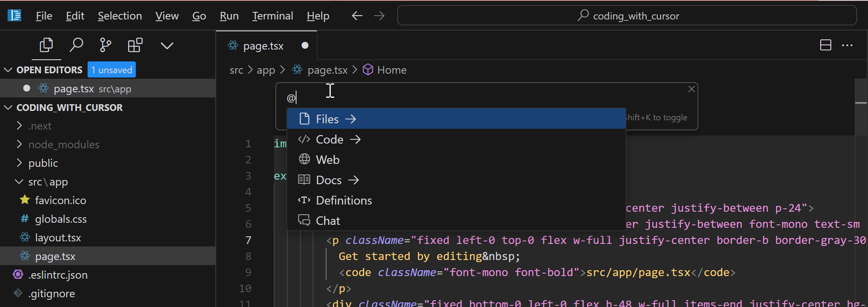
Task: Choose Definitions option in the @ menu
Action: pyautogui.click(x=456, y=200)
